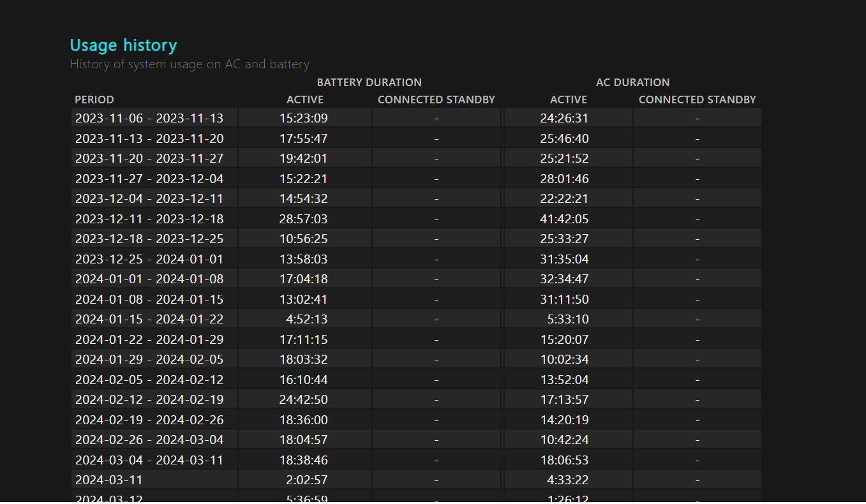This screenshot has height=504, width=866.
Task: Click battery active value 18:04:57
Action: point(304,440)
